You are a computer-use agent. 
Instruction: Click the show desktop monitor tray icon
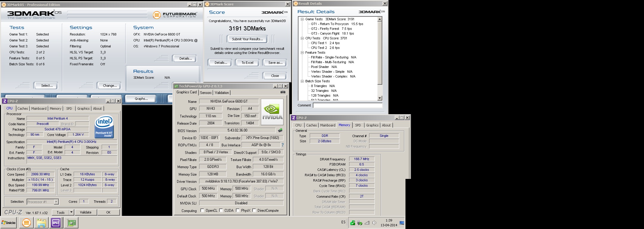click(402, 223)
